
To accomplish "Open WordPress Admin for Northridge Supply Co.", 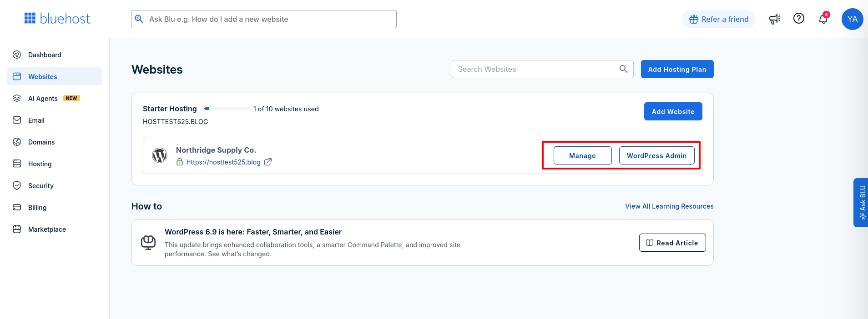I will pyautogui.click(x=656, y=155).
